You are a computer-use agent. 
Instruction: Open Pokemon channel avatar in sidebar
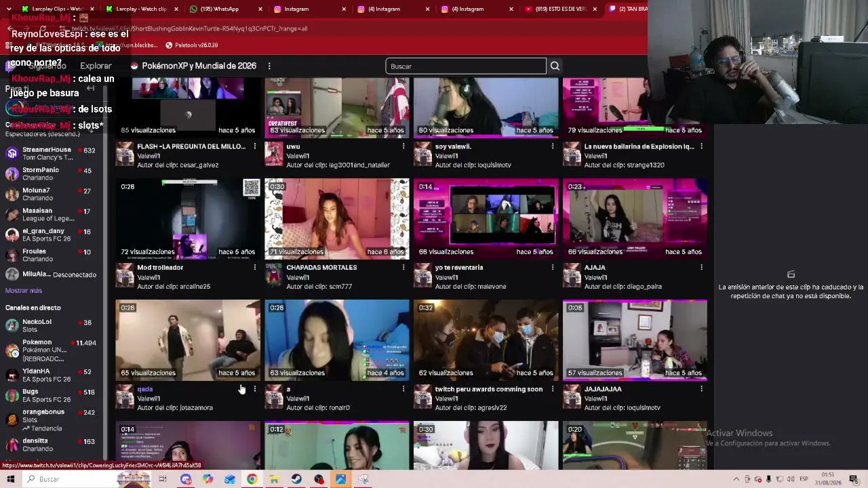[12, 350]
